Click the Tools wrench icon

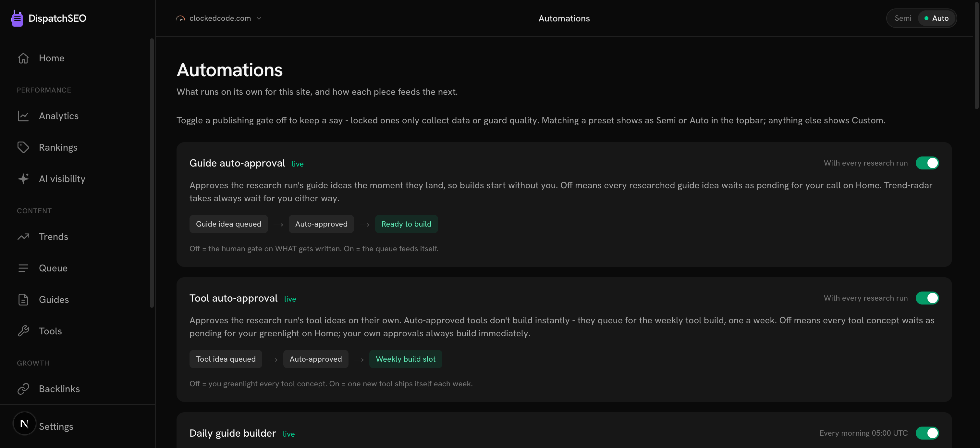[23, 331]
